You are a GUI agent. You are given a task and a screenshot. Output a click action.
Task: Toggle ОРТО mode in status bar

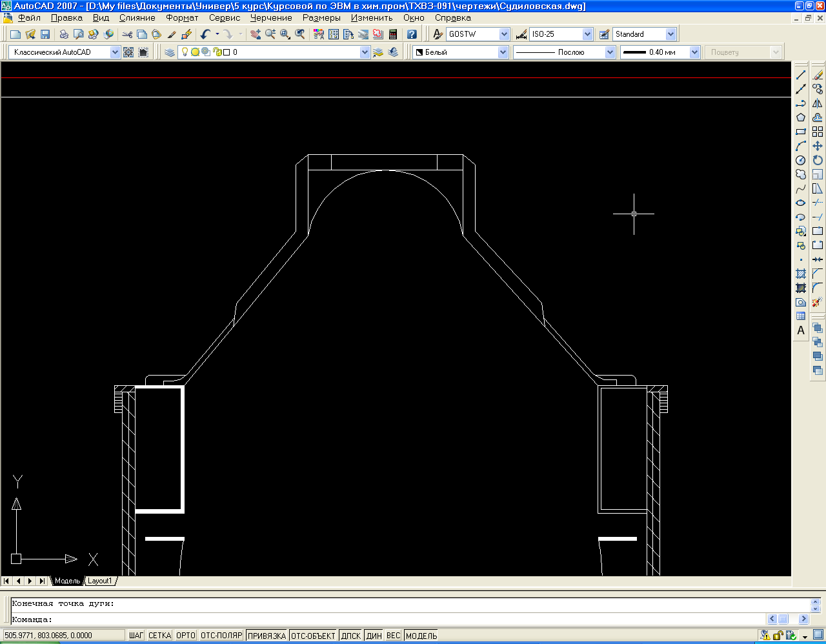185,636
